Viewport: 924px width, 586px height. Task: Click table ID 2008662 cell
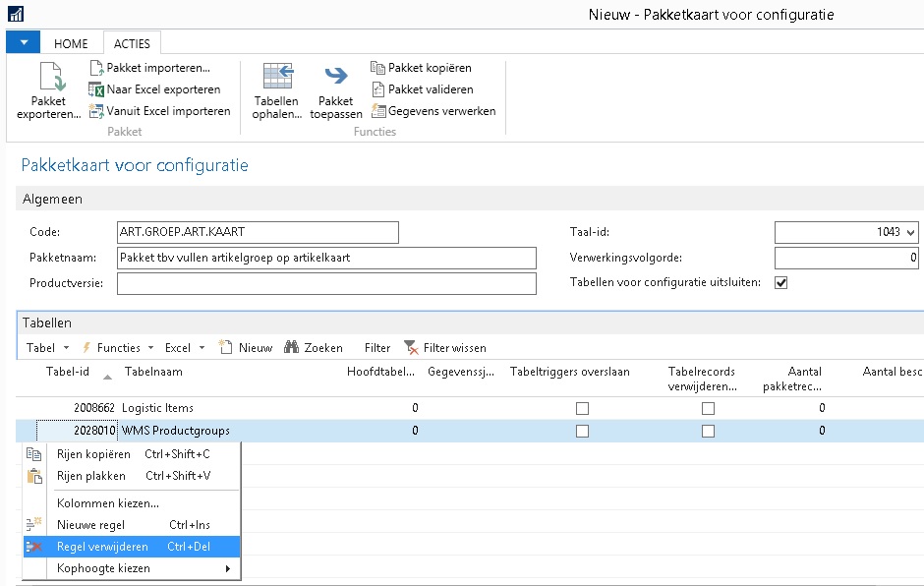94,408
